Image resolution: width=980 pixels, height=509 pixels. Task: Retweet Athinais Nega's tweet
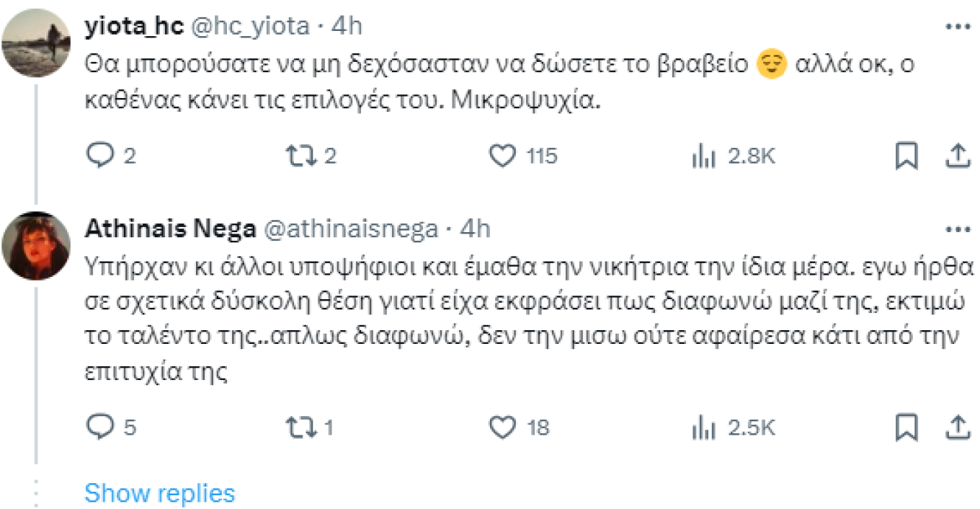coord(299,428)
